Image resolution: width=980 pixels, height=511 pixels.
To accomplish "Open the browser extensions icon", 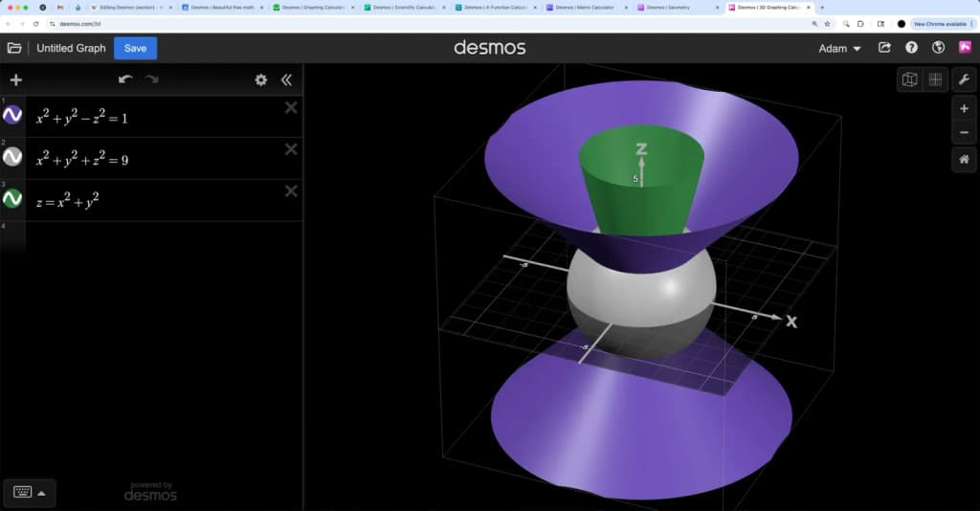I will point(860,24).
